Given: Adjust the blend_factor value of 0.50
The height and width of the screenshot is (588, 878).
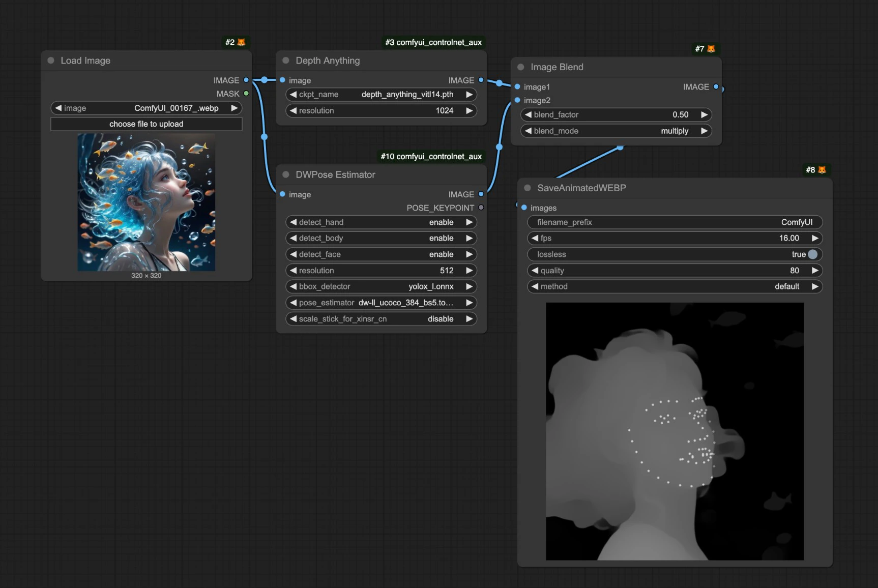Looking at the screenshot, I should pyautogui.click(x=616, y=114).
